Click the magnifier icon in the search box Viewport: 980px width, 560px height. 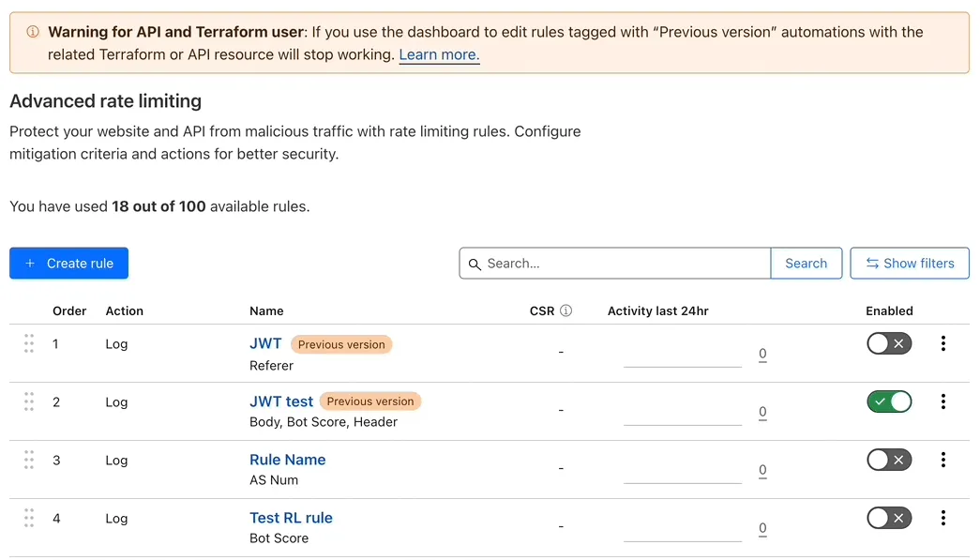point(475,264)
